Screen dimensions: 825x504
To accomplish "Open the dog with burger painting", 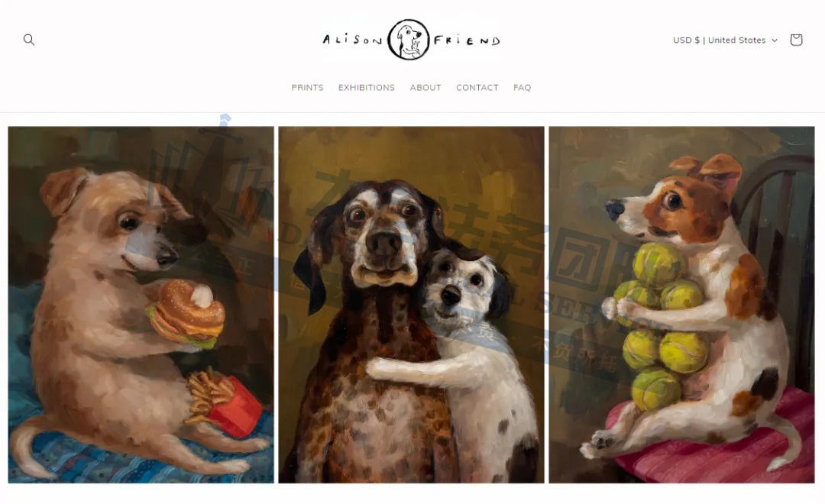I will [141, 305].
